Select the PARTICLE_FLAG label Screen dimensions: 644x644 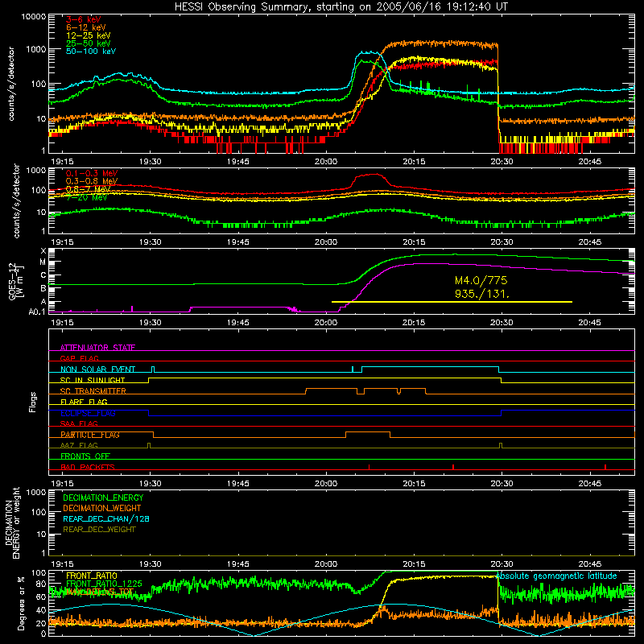click(x=90, y=435)
